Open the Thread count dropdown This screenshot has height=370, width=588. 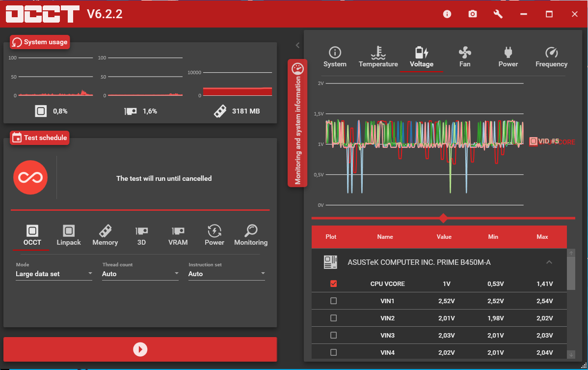[x=140, y=274]
